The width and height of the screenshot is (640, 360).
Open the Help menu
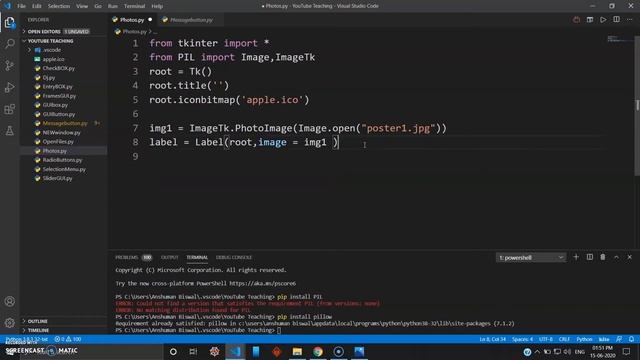157,6
